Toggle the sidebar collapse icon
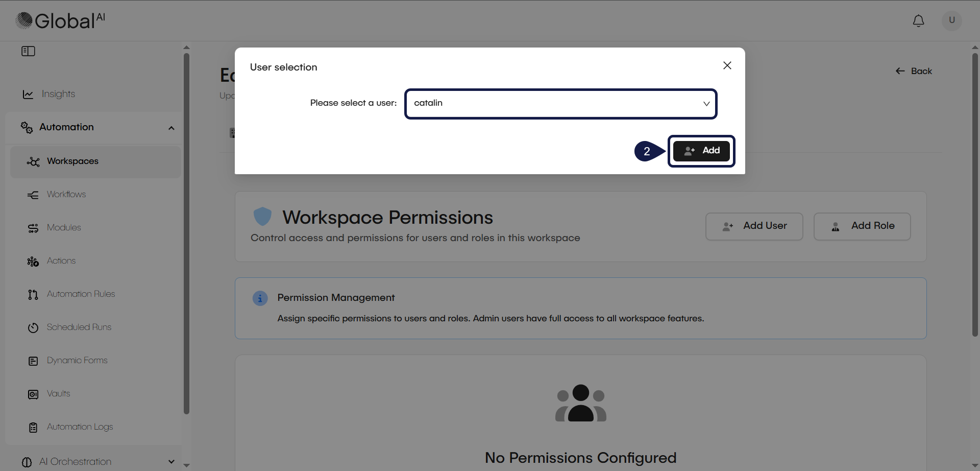980x471 pixels. (28, 51)
